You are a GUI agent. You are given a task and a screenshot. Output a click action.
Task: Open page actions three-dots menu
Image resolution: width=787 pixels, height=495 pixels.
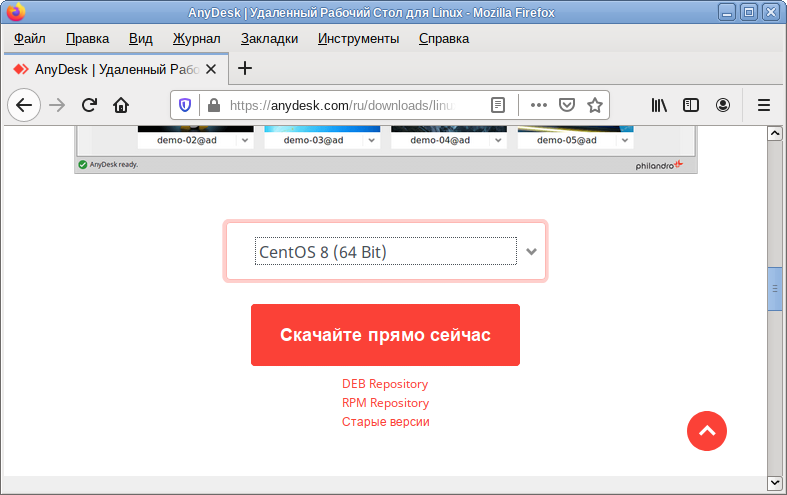coord(539,105)
